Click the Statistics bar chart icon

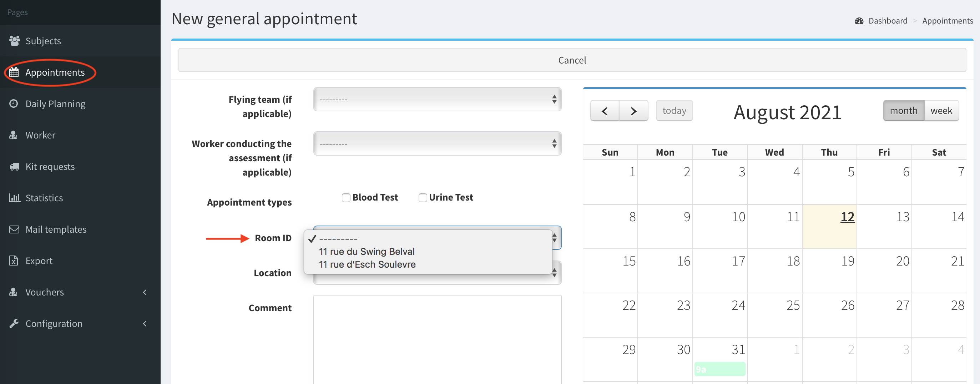[x=14, y=198]
